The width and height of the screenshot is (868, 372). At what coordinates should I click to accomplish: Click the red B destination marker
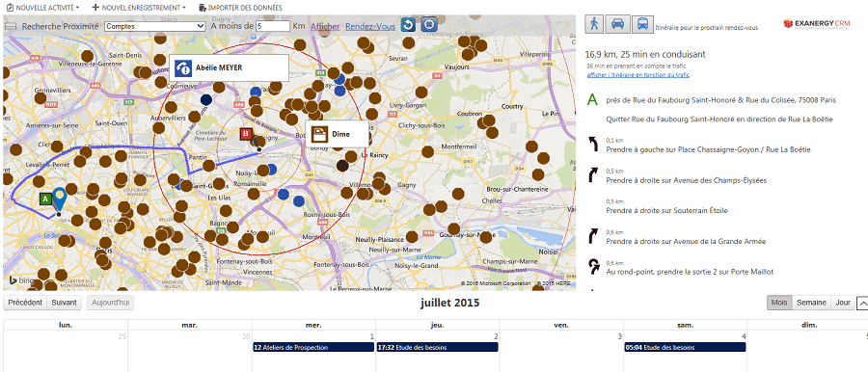click(x=246, y=133)
